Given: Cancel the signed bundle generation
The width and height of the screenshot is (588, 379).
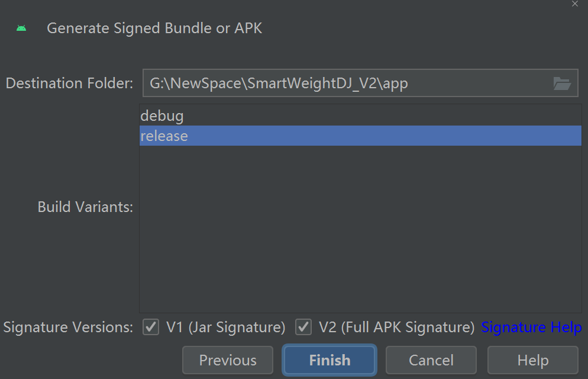Looking at the screenshot, I should tap(431, 360).
